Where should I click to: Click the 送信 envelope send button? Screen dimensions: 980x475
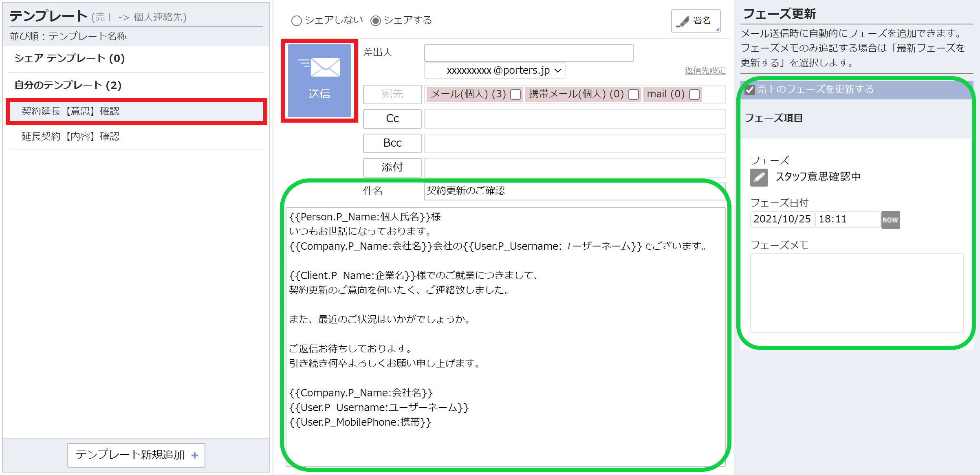coord(319,81)
